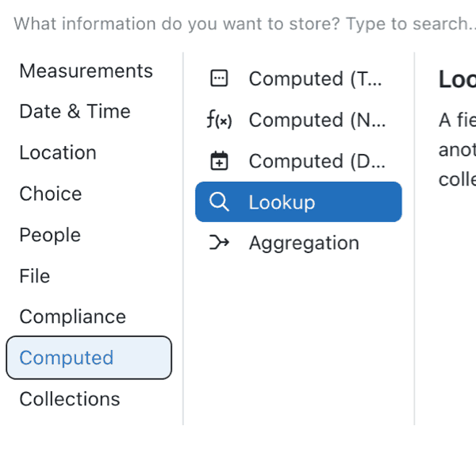Choose the Computed (N... field type
Viewport: 476px width, 476px height.
(x=298, y=120)
